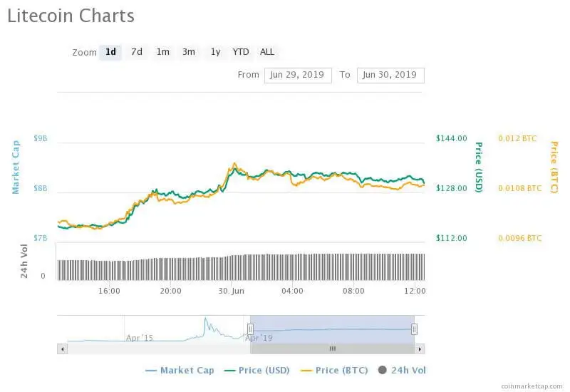Viewport: 570px width, 392px height.
Task: Click the navigator scrollbar thumb
Action: pyautogui.click(x=332, y=349)
